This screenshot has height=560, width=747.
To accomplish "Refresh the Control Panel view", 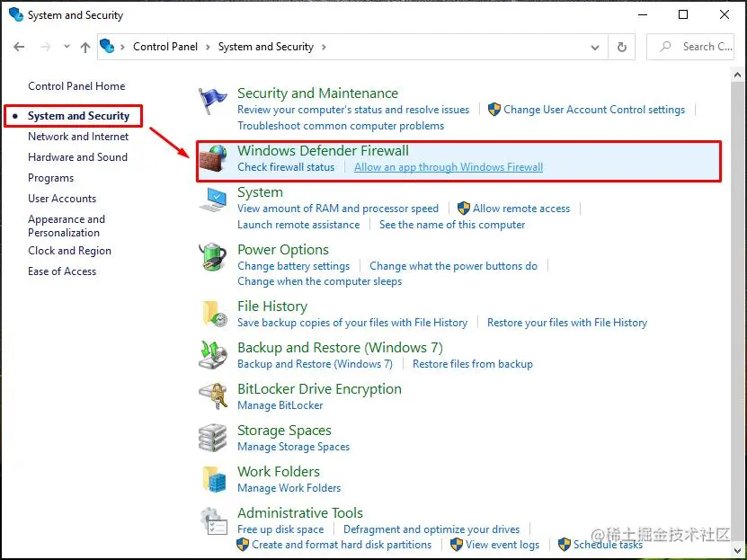I will (622, 47).
